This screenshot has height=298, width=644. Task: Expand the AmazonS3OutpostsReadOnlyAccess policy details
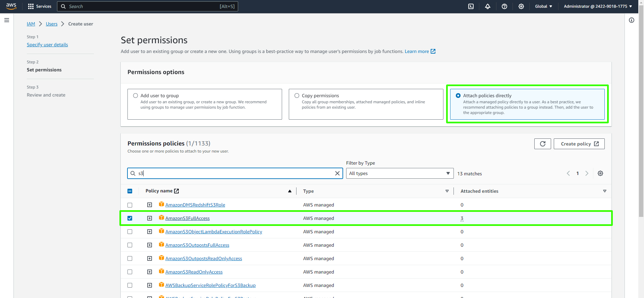coord(150,258)
